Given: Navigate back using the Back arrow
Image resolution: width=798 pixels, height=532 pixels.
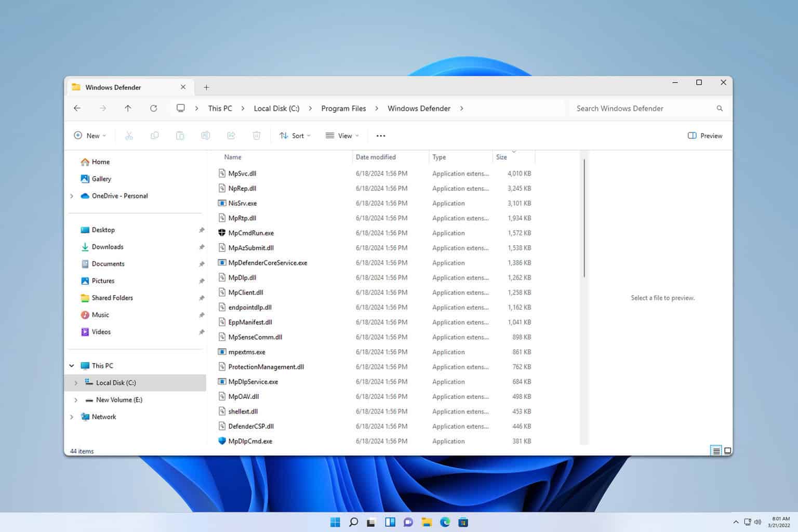Looking at the screenshot, I should coord(77,108).
